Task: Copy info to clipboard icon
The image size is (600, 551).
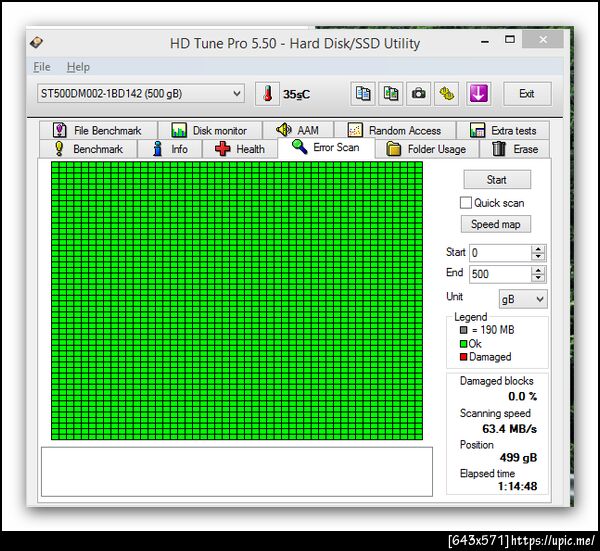Action: point(363,94)
